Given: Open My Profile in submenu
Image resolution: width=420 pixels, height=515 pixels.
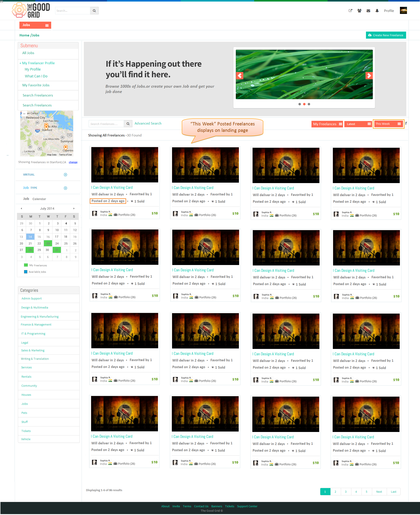Looking at the screenshot, I should 33,69.
